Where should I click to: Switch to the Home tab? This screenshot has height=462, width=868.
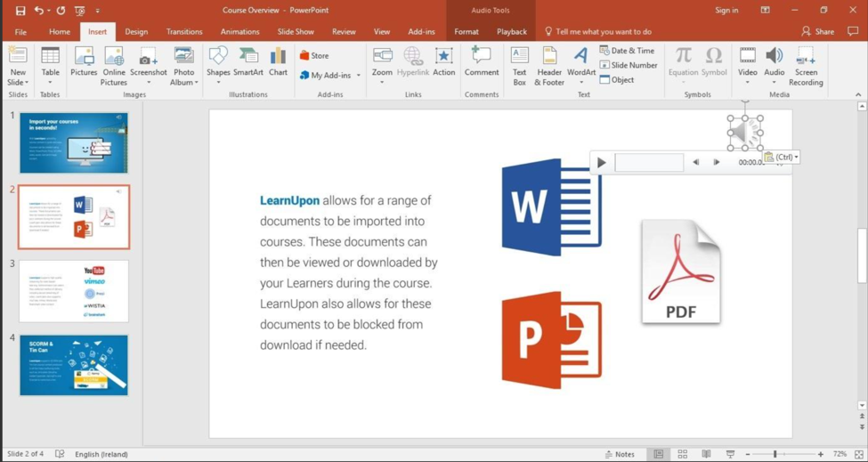60,31
